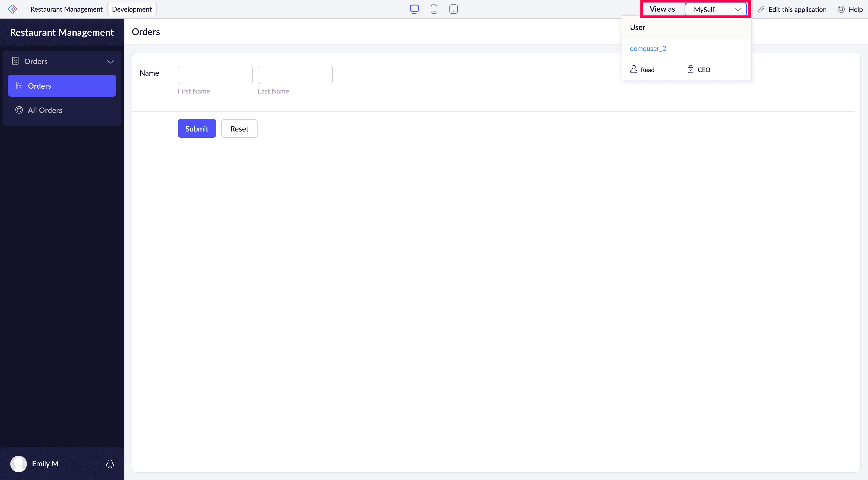
Task: Open All Orders report in sidebar
Action: coord(45,110)
